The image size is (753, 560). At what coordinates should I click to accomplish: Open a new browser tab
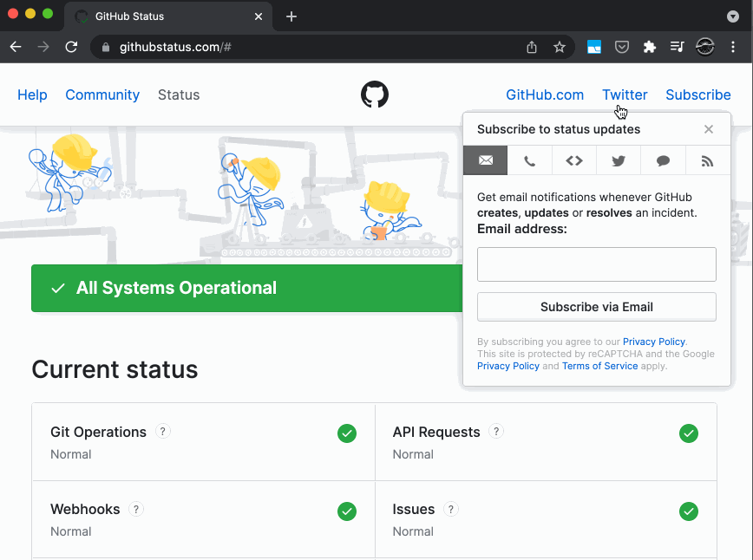[291, 16]
